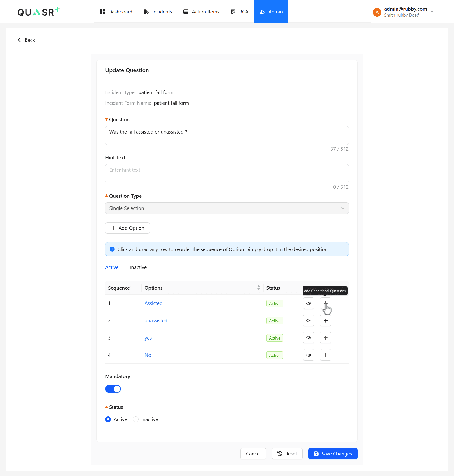Toggle the Mandatory switch off

[113, 389]
